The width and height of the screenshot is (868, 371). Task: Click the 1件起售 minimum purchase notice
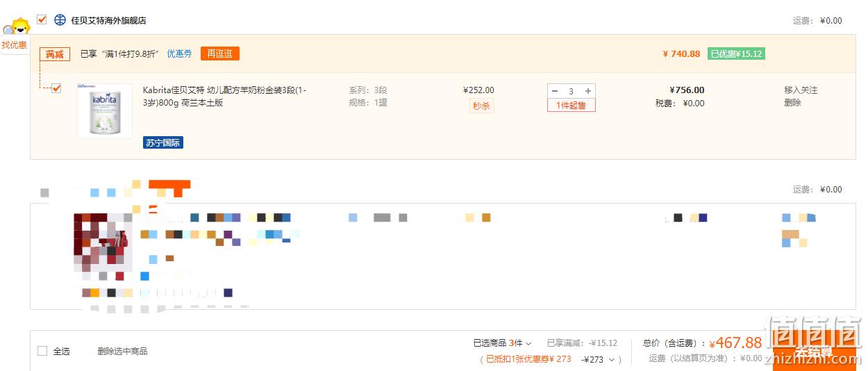point(571,106)
